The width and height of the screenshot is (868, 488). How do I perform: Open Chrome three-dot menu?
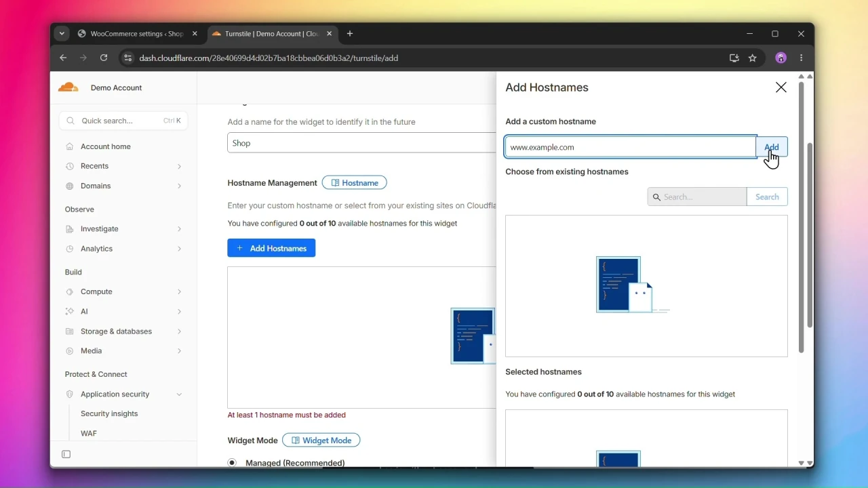[x=802, y=58]
